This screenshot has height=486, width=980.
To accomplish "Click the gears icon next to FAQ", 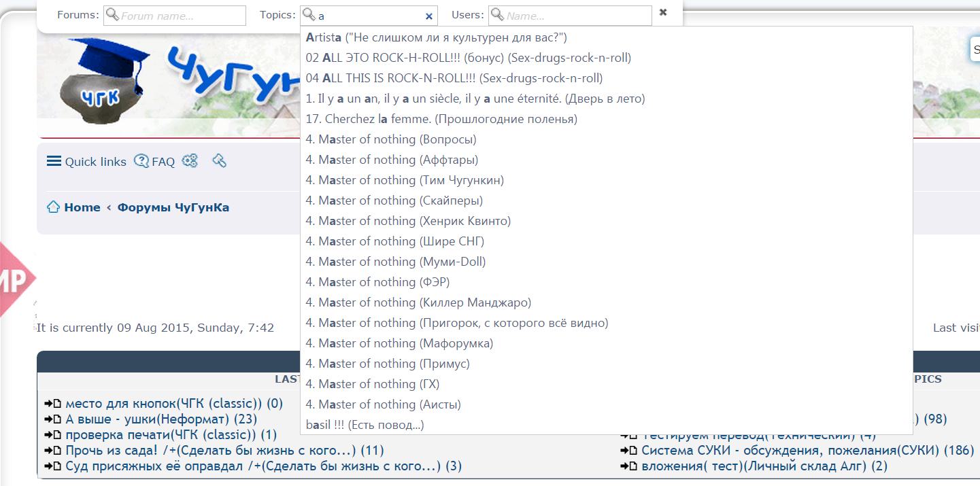I will [190, 161].
